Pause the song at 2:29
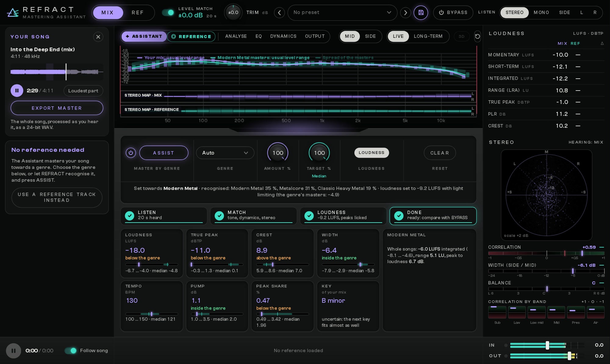Image resolution: width=610 pixels, height=364 pixels. pyautogui.click(x=17, y=91)
